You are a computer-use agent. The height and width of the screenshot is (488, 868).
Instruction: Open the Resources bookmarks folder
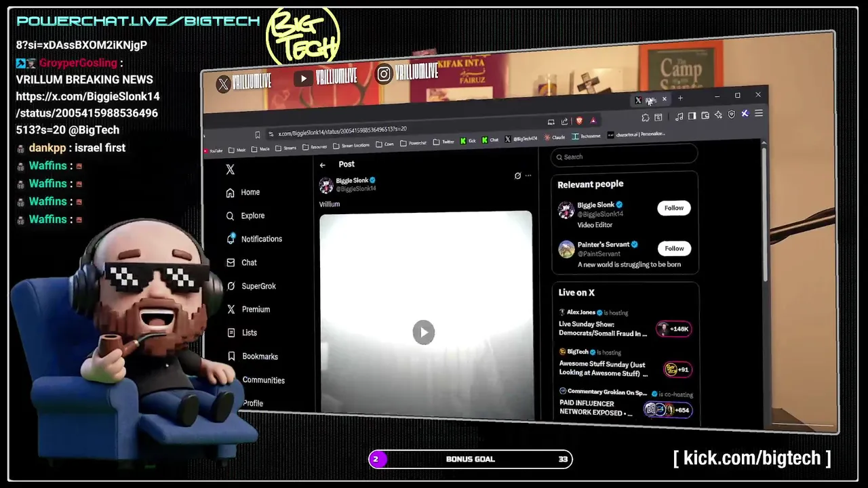pos(315,147)
